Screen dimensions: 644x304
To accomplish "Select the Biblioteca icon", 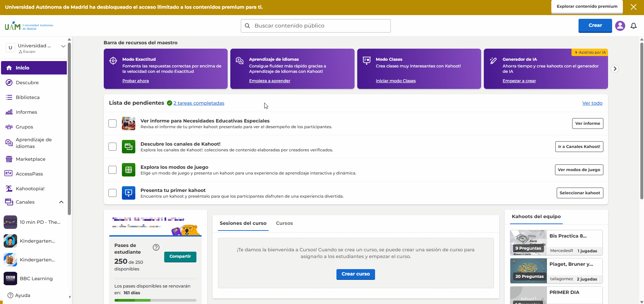I will coord(9,97).
